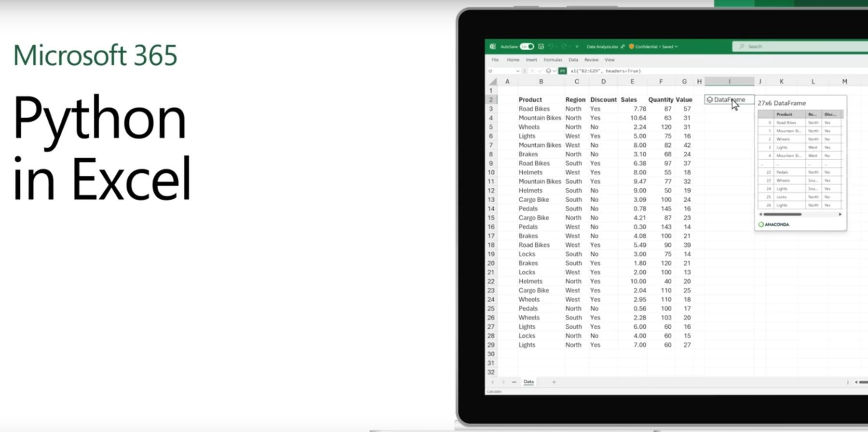Click the DataFrame cell in column I
868x432 pixels.
point(729,99)
